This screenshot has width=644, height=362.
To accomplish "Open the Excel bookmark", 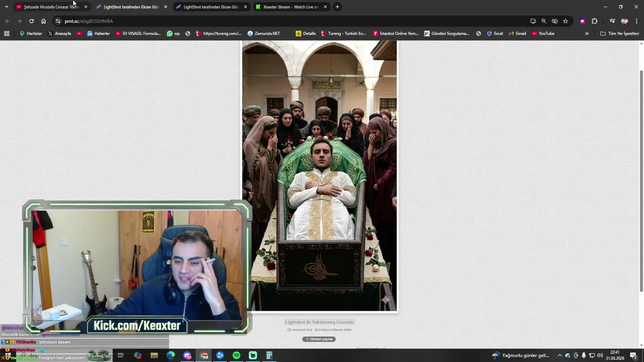I will tap(495, 34).
